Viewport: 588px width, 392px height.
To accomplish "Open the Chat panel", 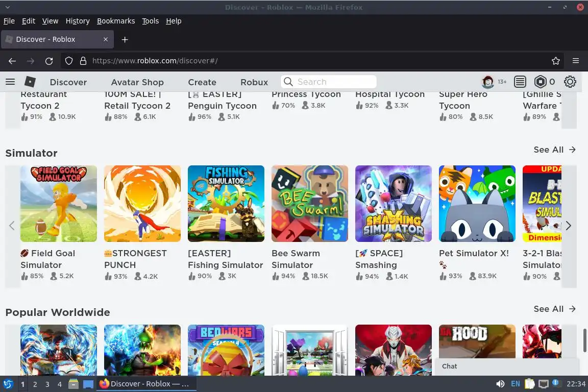I will point(507,366).
